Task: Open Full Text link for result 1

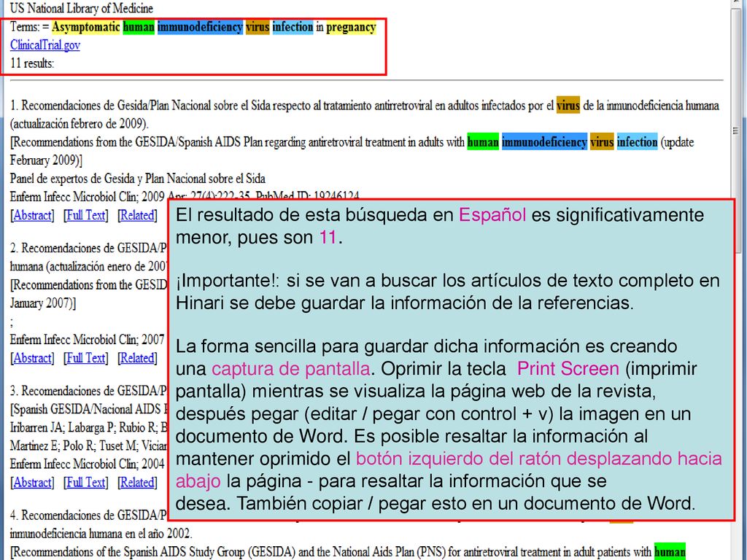Action: [x=86, y=215]
